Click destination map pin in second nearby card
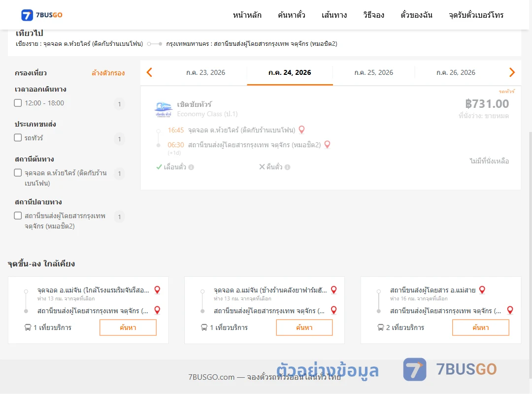 [x=334, y=310]
